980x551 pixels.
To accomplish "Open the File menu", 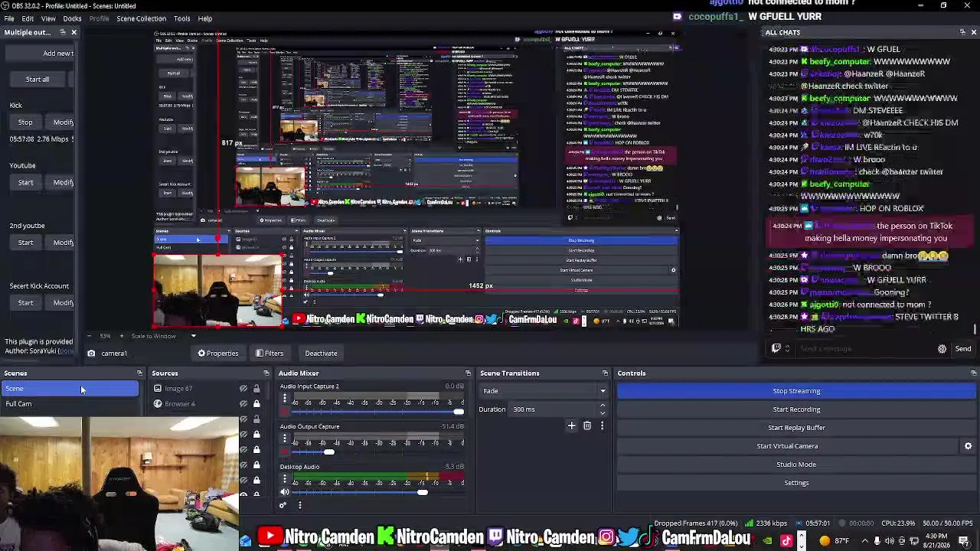I will click(9, 18).
